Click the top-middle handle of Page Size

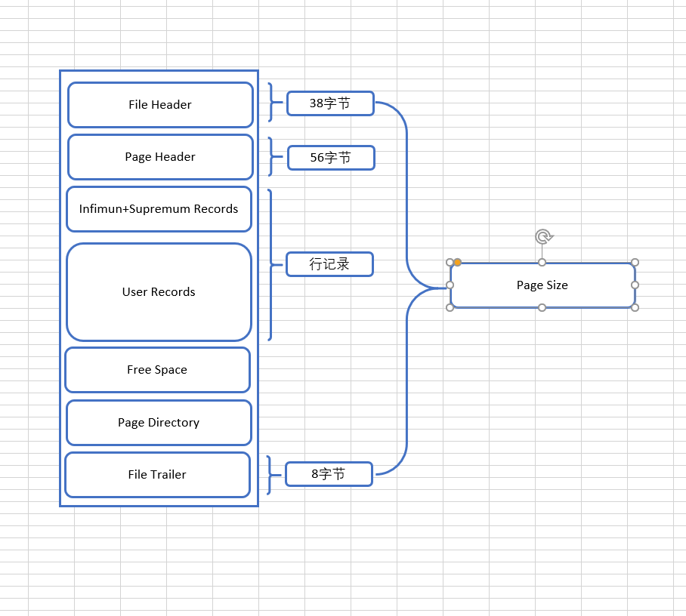pos(542,262)
